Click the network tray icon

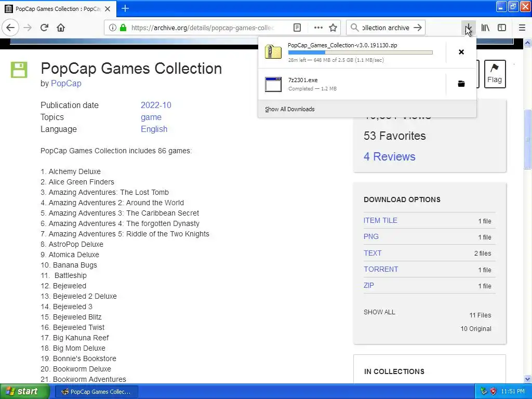point(484,392)
